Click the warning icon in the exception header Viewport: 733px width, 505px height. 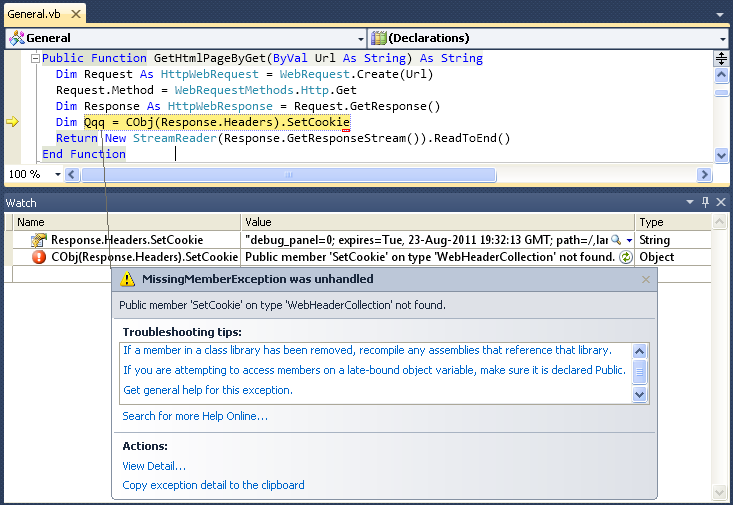pos(128,280)
